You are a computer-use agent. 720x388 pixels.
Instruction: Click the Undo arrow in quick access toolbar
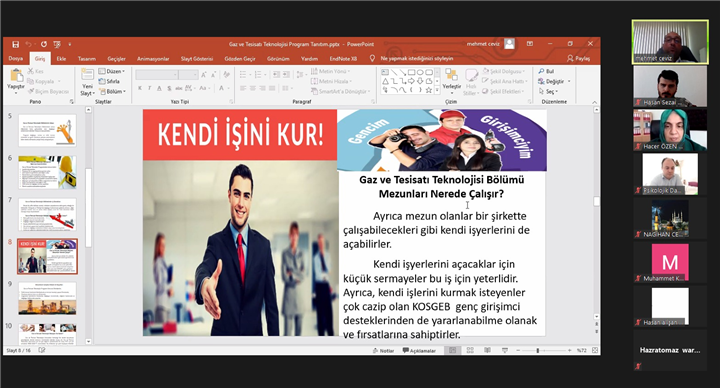coord(29,44)
